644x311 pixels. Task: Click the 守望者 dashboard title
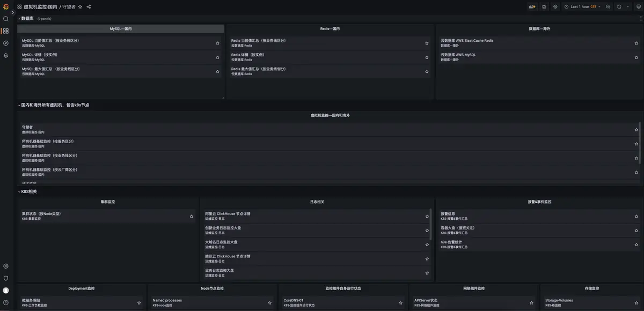click(69, 7)
